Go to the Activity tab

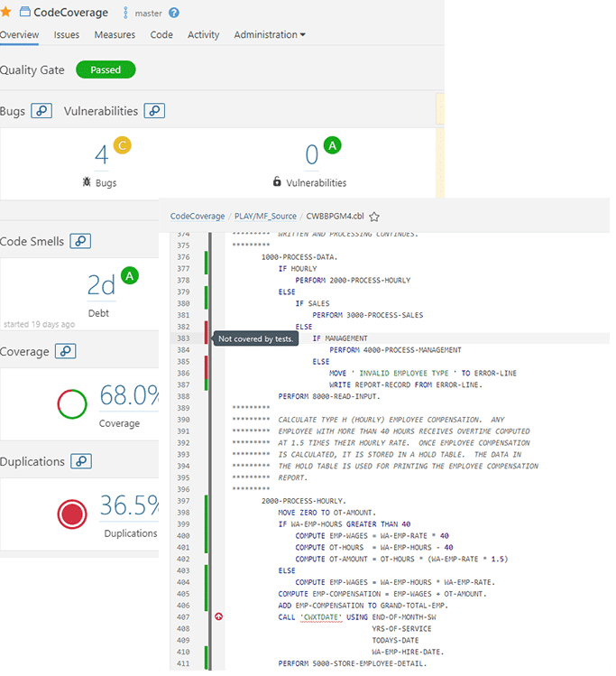203,35
